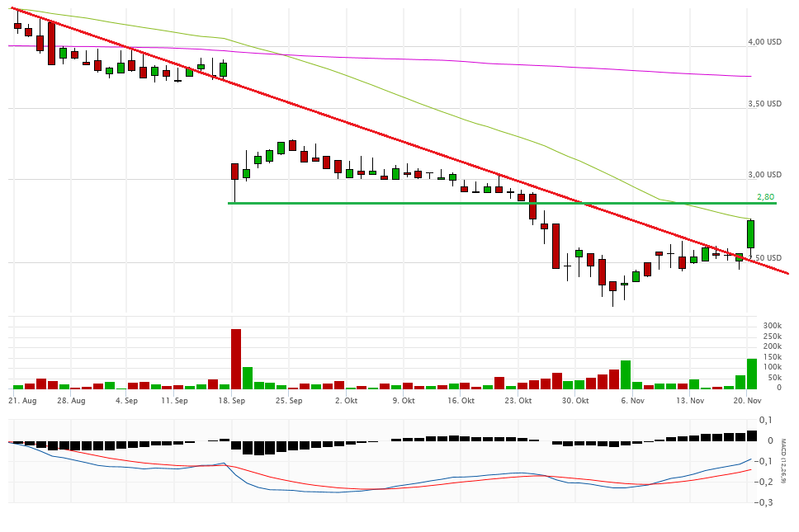This screenshot has height=532, width=799.
Task: Click the 3,00 USD price axis label
Action: coord(764,175)
